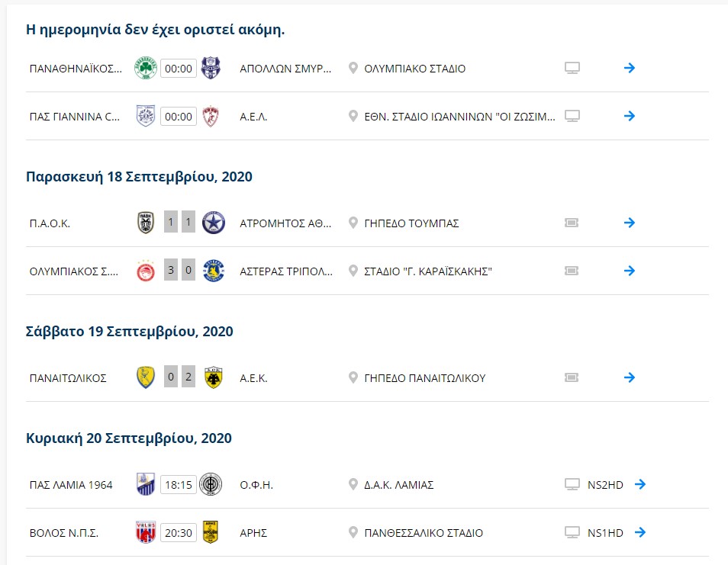This screenshot has width=728, height=565.
Task: Click the Atromitos blue star logo
Action: point(214,223)
